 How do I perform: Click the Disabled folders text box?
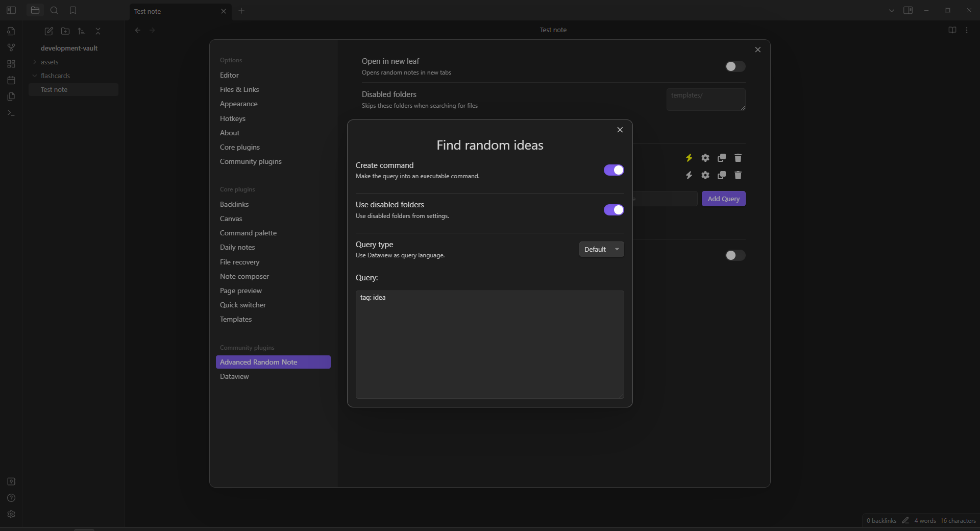click(706, 100)
